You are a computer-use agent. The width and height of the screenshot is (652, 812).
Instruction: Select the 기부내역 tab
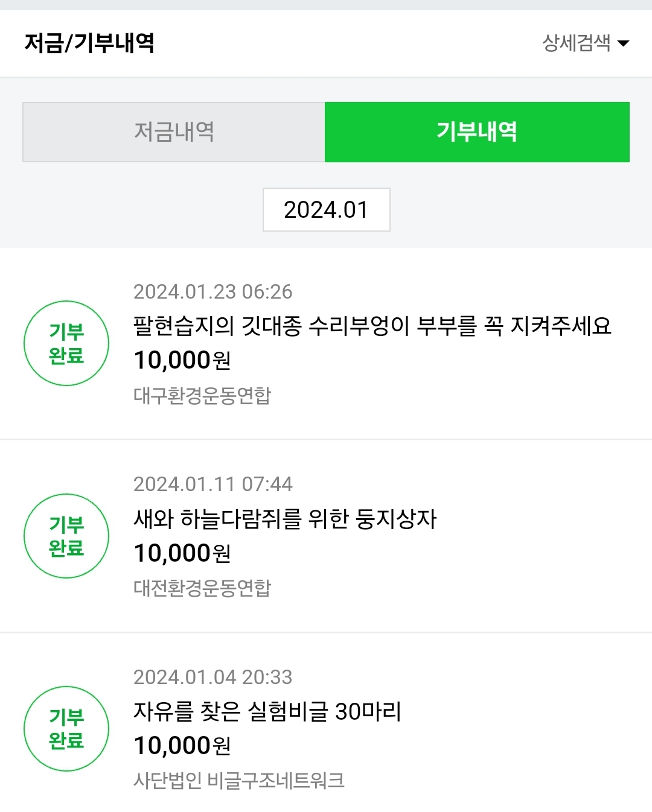coord(477,132)
